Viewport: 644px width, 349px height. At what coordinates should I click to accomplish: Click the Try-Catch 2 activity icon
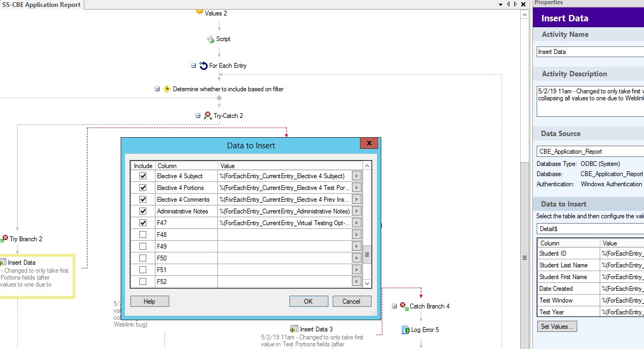(x=208, y=116)
